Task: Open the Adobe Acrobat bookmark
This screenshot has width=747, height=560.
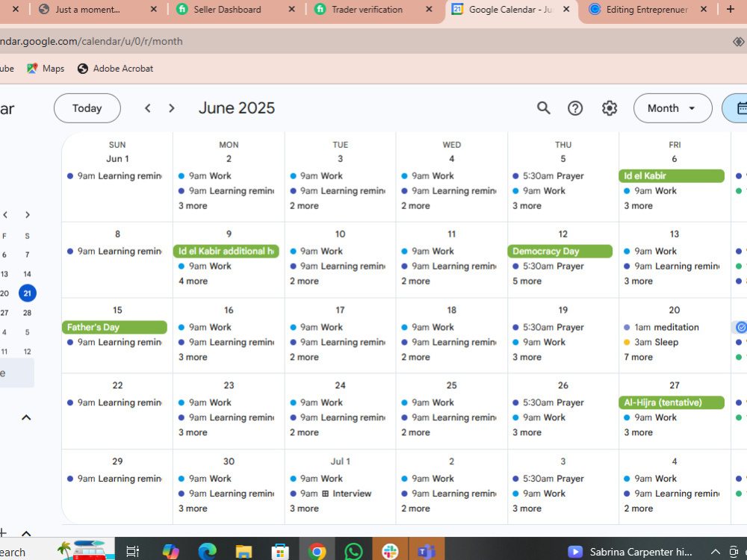Action: (115, 69)
